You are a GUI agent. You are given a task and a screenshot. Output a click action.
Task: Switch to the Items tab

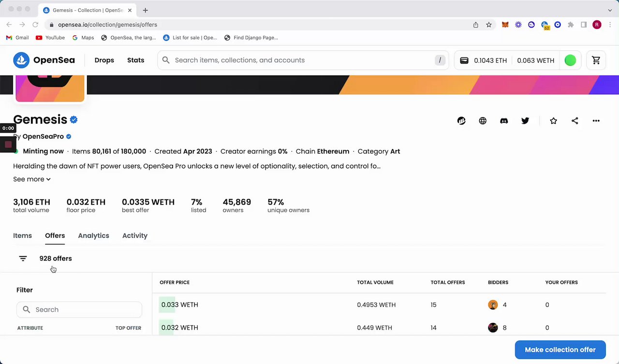click(x=22, y=235)
